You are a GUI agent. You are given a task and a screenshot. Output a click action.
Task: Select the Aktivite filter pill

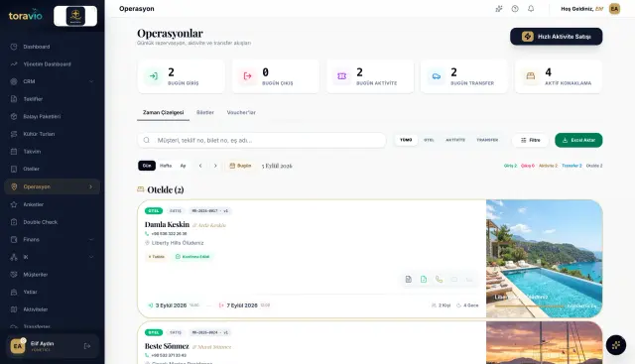coord(455,140)
